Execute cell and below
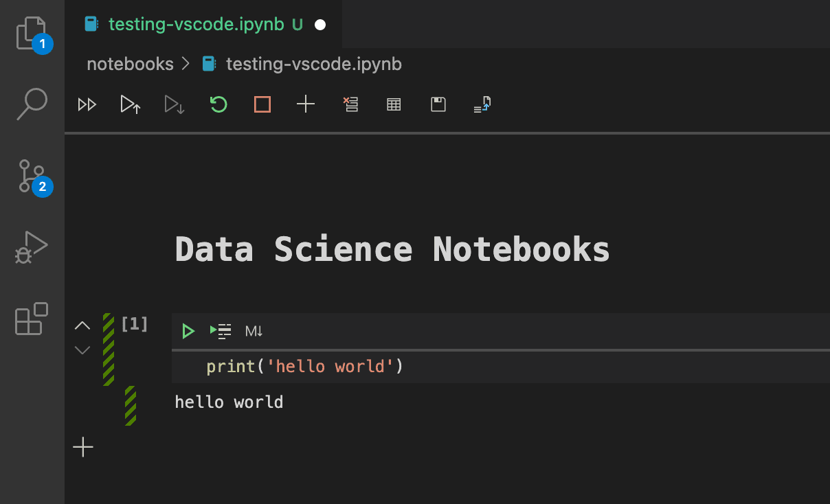The image size is (830, 504). [219, 331]
